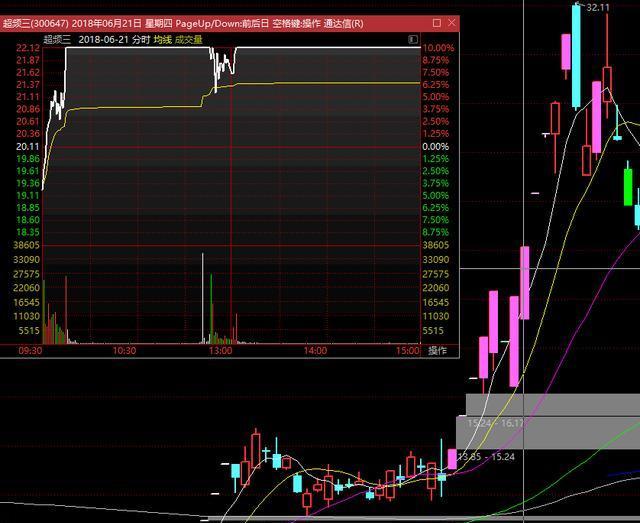Maximize the 超频三 intraday popup window

click(436, 23)
